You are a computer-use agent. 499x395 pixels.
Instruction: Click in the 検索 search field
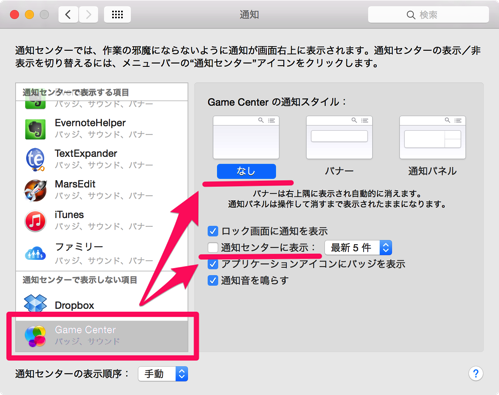click(x=428, y=15)
